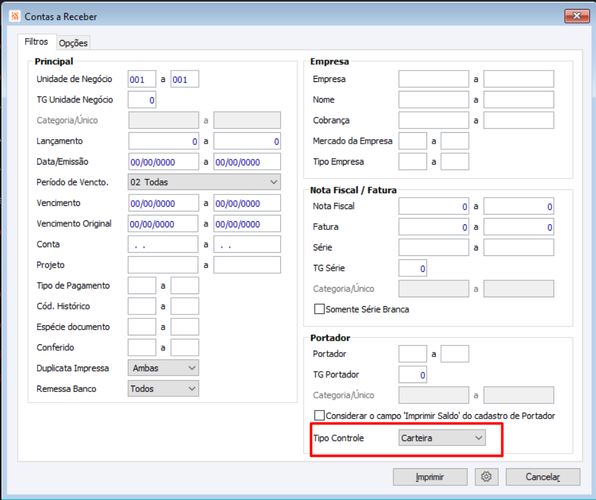Click the Empresa start field
The image size is (596, 500).
tap(434, 79)
